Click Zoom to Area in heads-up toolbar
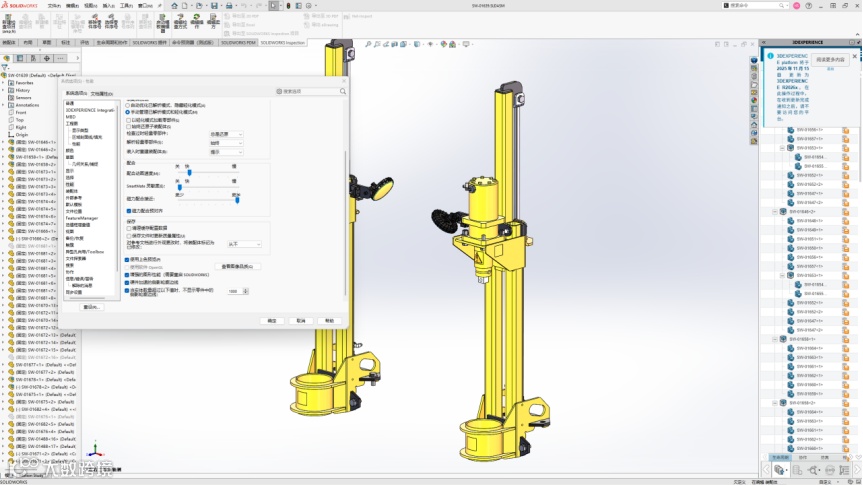Viewport: 863px width, 485px height. coord(377,44)
